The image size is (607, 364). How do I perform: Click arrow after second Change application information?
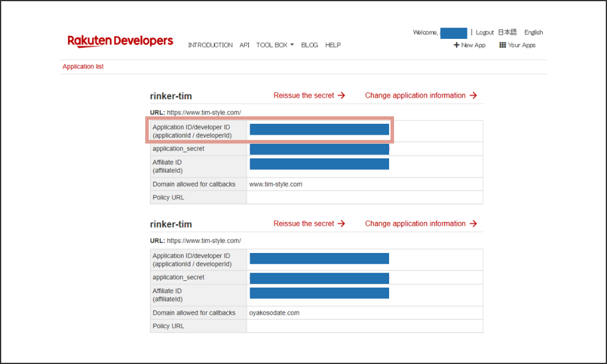(x=473, y=224)
